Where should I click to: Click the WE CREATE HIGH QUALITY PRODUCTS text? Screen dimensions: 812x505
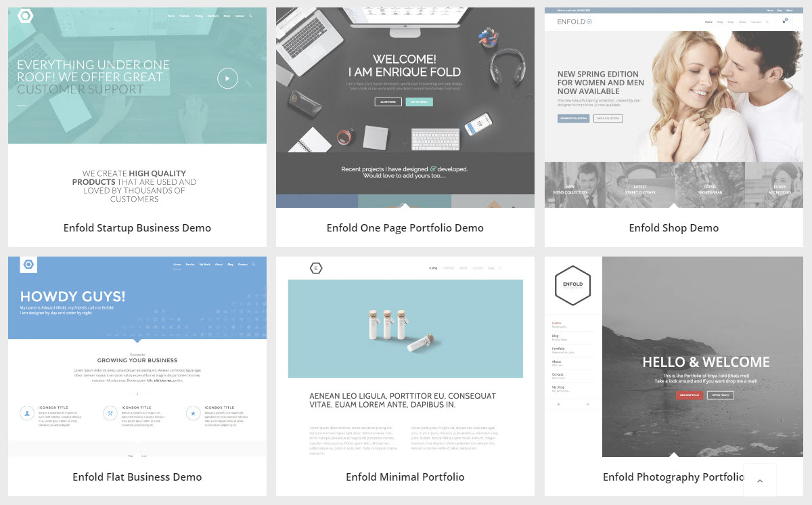tap(134, 186)
